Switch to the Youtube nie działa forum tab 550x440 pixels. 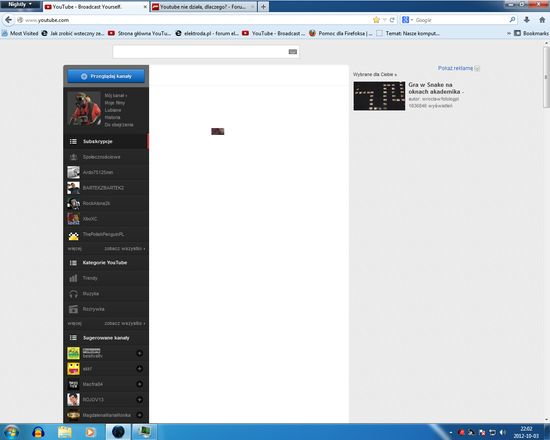203,7
